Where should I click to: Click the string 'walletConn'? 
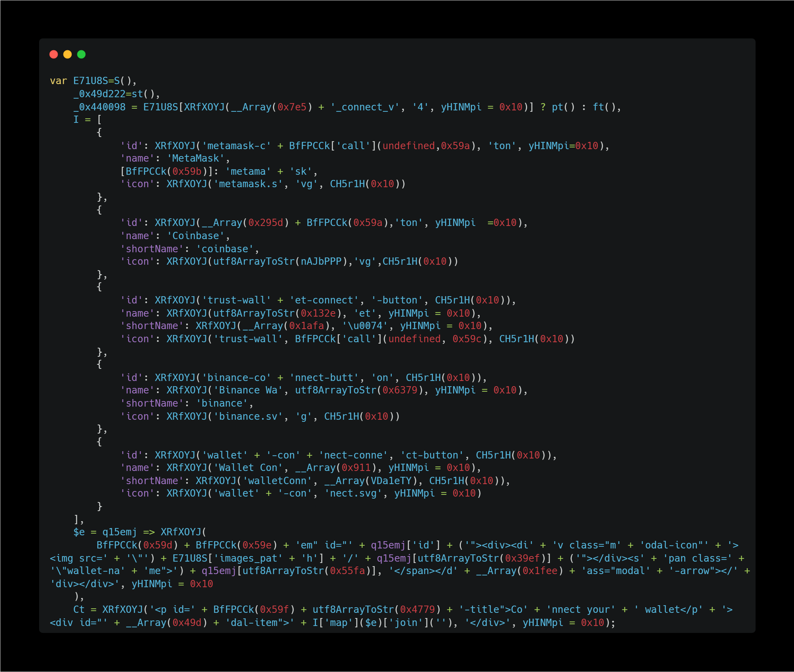pos(277,481)
